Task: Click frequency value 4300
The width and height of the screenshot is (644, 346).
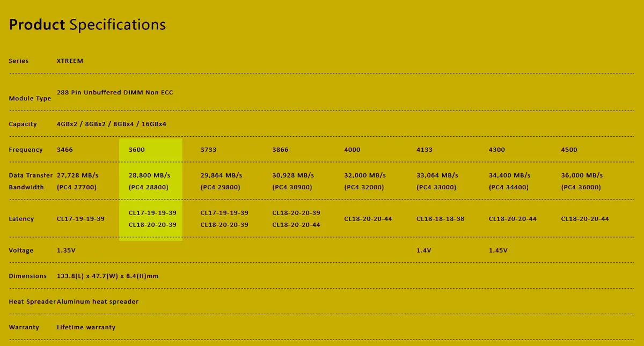Action: pos(497,150)
